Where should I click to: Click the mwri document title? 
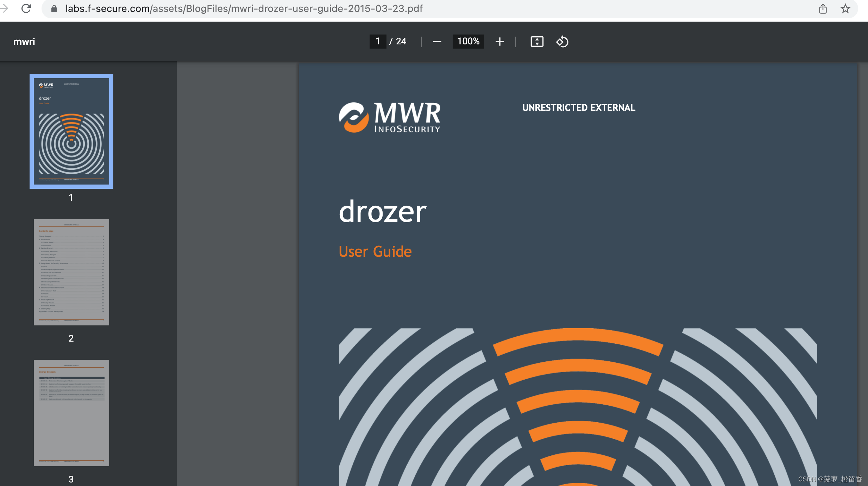click(x=24, y=42)
